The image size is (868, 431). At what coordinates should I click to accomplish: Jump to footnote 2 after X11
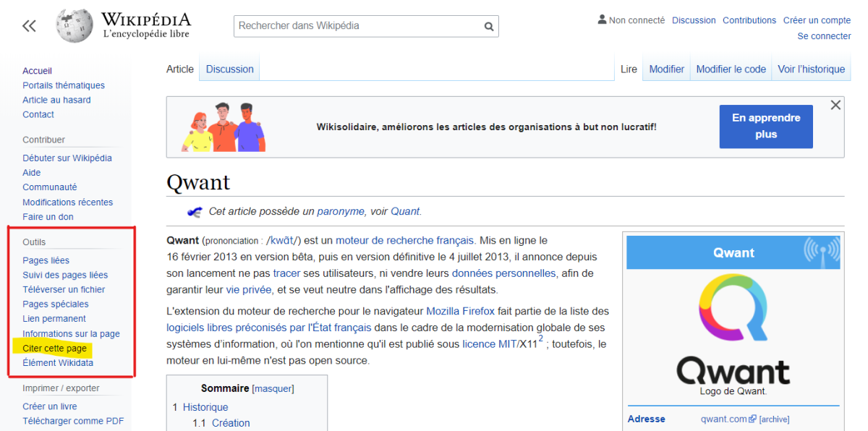541,339
